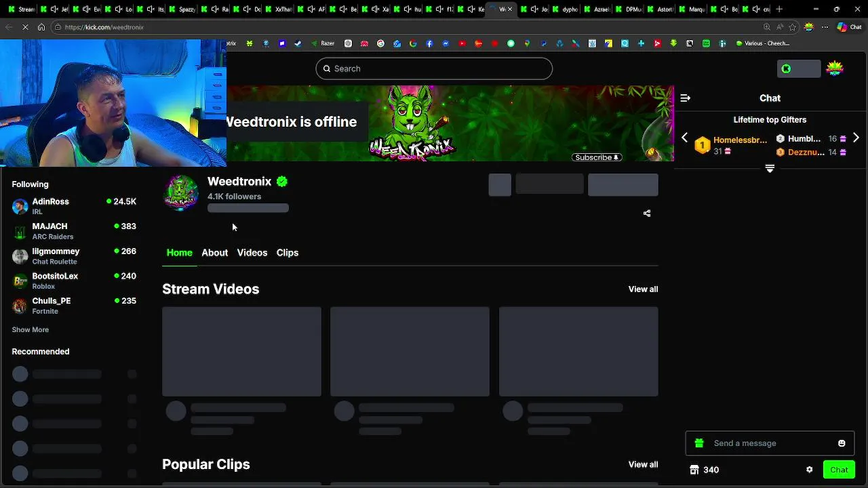This screenshot has width=868, height=488.
Task: Click Homelessbr... top gifter name
Action: click(740, 140)
